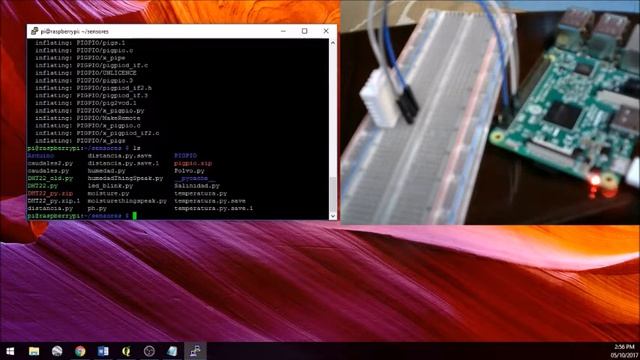Viewport: 640px width, 360px height.
Task: Click 'DHT22_old.py' in terminal listing
Action: (x=50, y=178)
